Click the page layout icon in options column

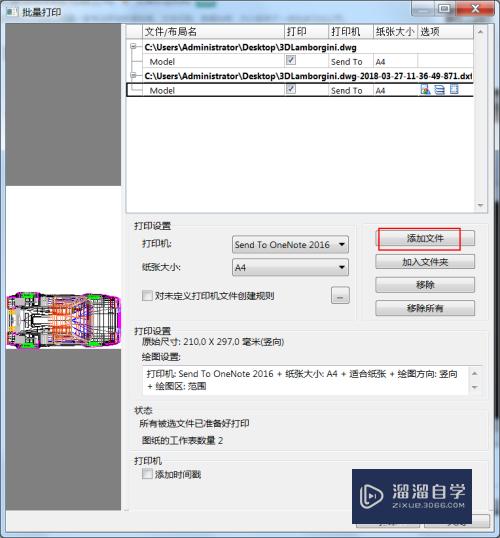pyautogui.click(x=454, y=90)
